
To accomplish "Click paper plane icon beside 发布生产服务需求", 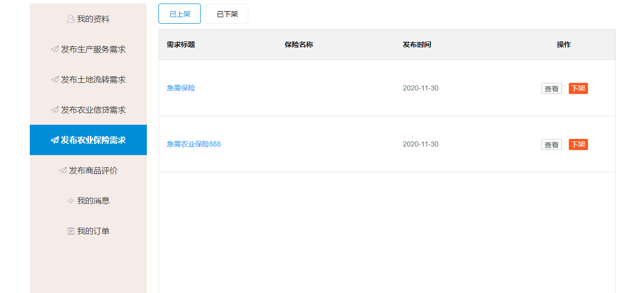I will click(55, 50).
